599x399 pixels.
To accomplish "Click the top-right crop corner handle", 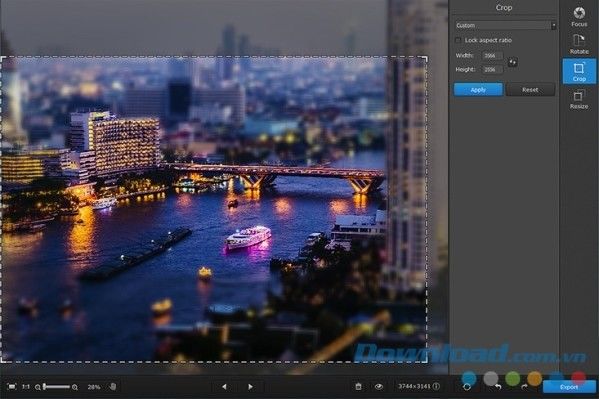I will click(426, 58).
